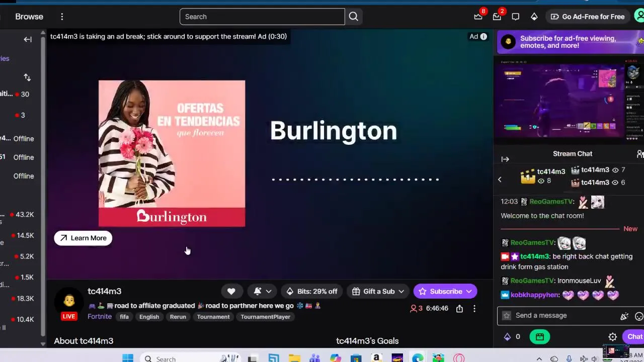This screenshot has width=644, height=362.
Task: Click the leaderboard left chevron
Action: point(500,179)
